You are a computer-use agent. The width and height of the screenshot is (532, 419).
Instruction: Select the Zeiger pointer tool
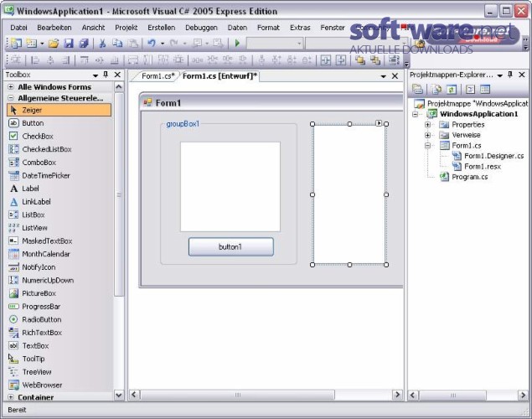(59, 110)
